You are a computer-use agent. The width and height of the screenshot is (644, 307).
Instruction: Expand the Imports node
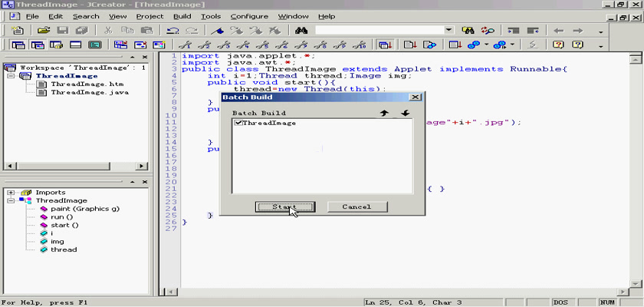(10, 193)
